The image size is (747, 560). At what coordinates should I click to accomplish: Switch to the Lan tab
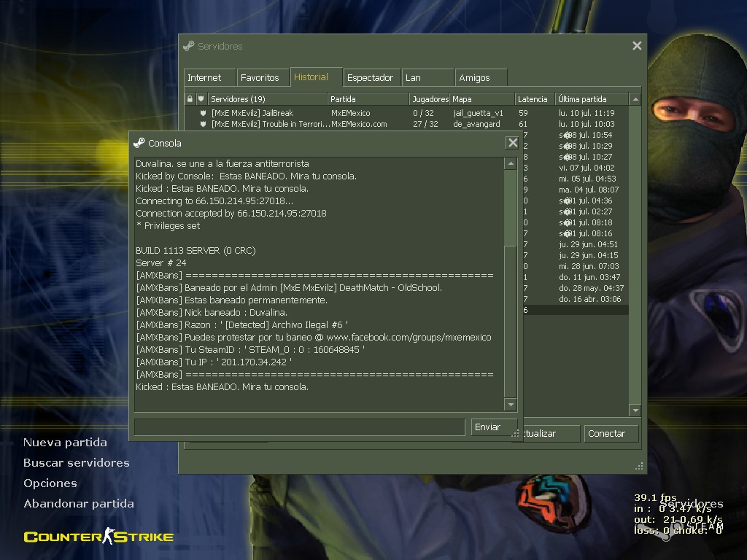click(427, 77)
